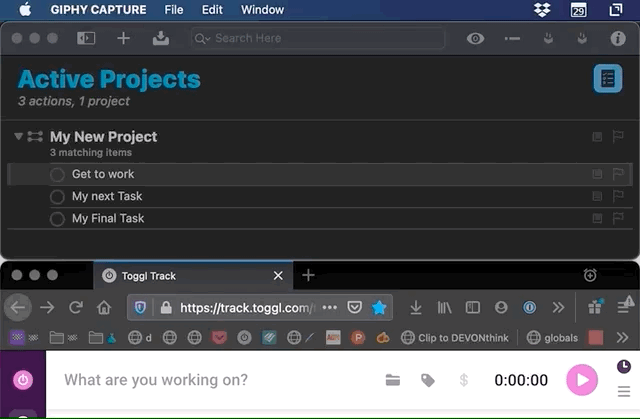Select the My Final Task text
This screenshot has height=419, width=640.
tap(108, 218)
